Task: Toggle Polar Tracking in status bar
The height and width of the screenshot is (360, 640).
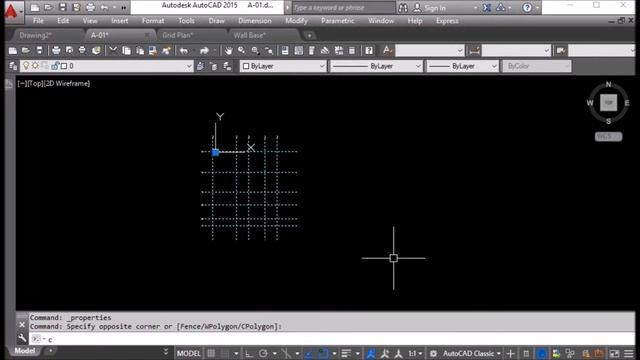Action: [x=263, y=353]
